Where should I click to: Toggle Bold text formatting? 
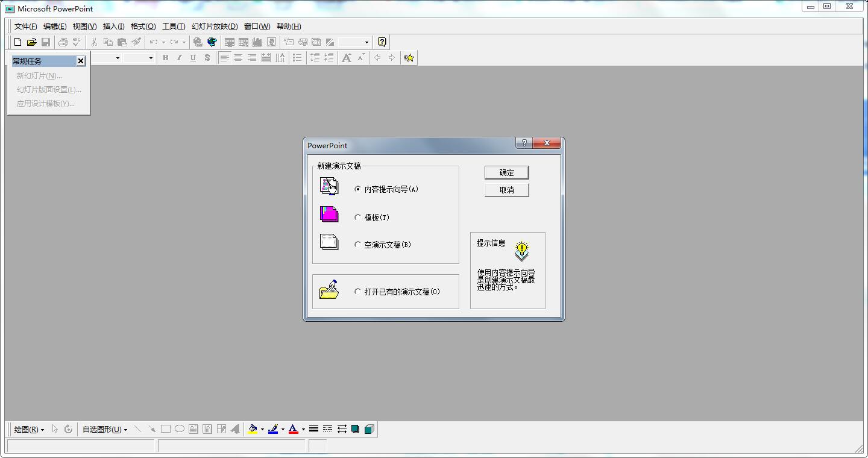165,57
